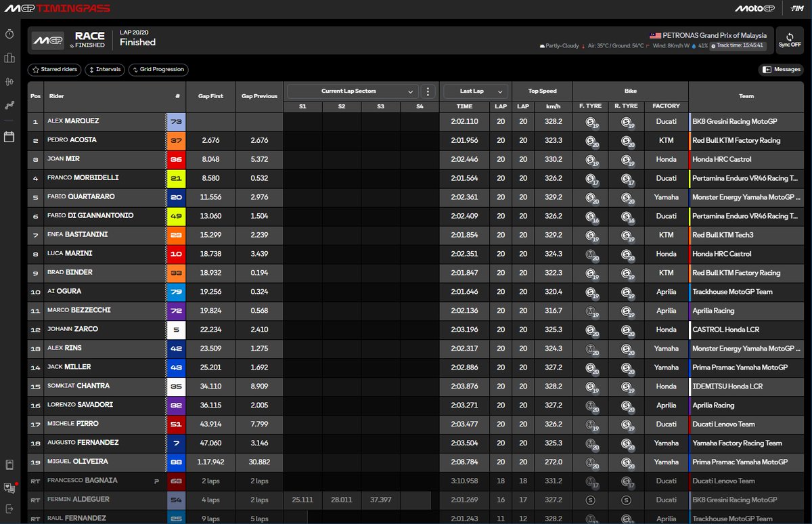Open the three-dot sectors options menu

[428, 91]
